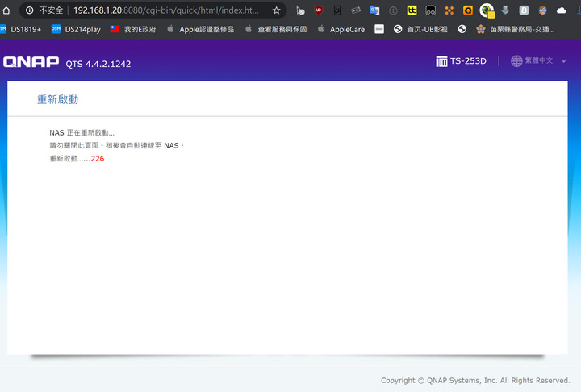This screenshot has width=581, height=392.
Task: Open the gray B extension icon
Action: 524,10
